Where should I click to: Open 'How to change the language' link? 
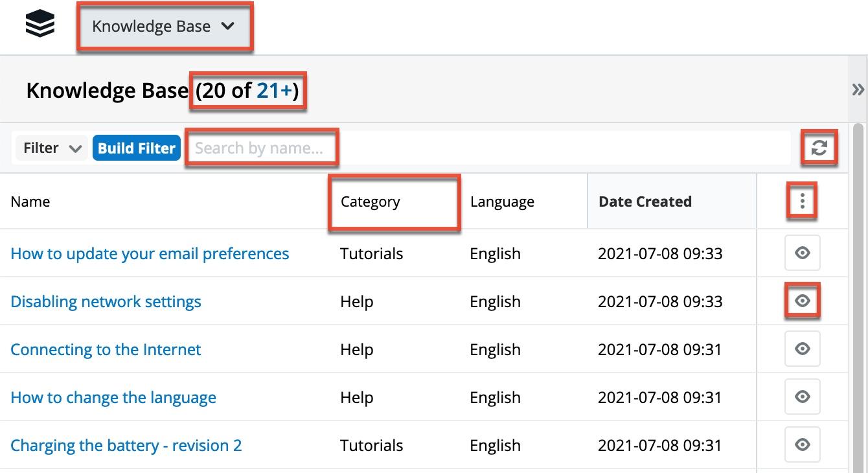tap(113, 398)
